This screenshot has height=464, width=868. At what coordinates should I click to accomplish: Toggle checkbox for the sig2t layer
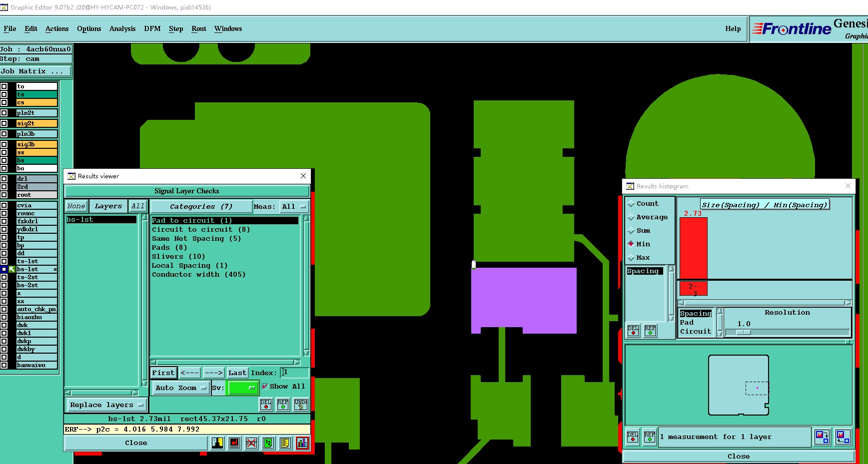point(4,123)
